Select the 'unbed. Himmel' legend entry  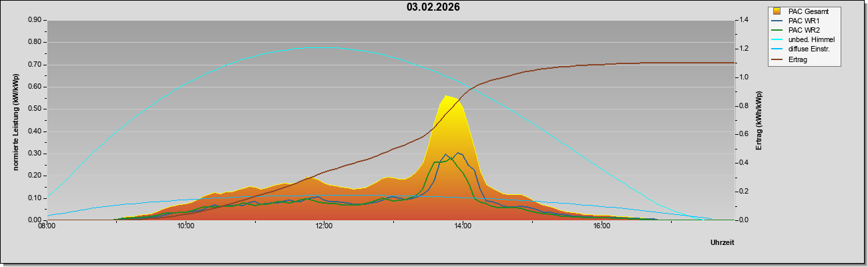click(x=811, y=39)
